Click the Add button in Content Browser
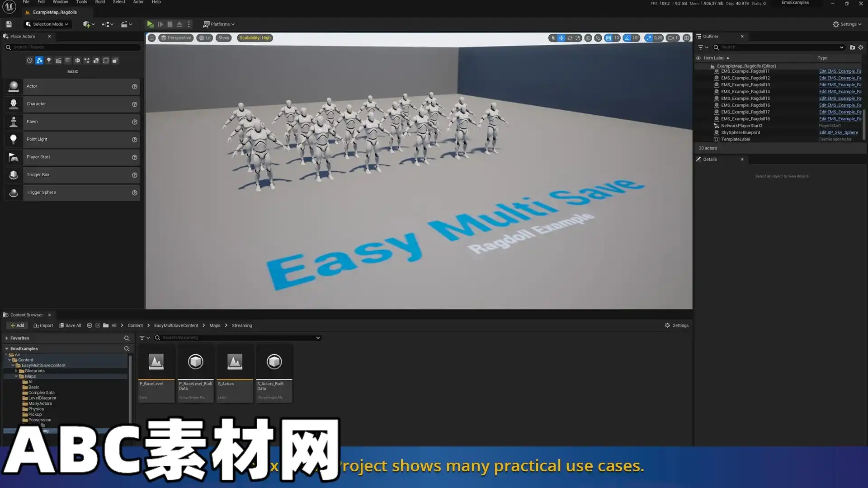868x488 pixels. pyautogui.click(x=17, y=326)
